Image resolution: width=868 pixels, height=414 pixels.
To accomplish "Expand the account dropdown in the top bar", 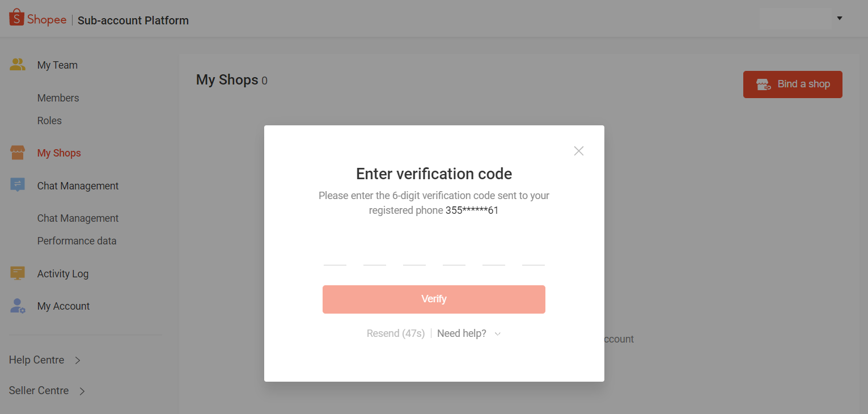I will [x=840, y=18].
